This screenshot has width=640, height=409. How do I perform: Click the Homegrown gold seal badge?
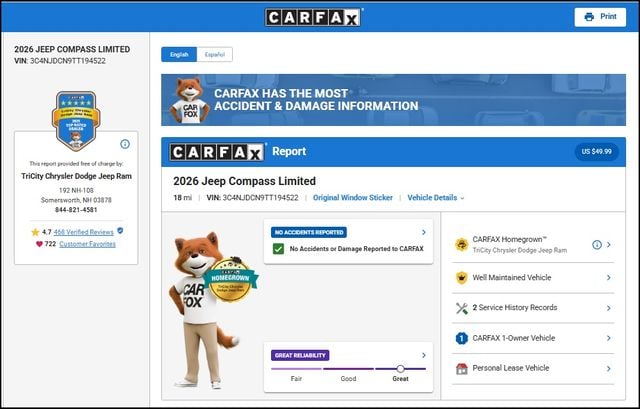pyautogui.click(x=230, y=281)
